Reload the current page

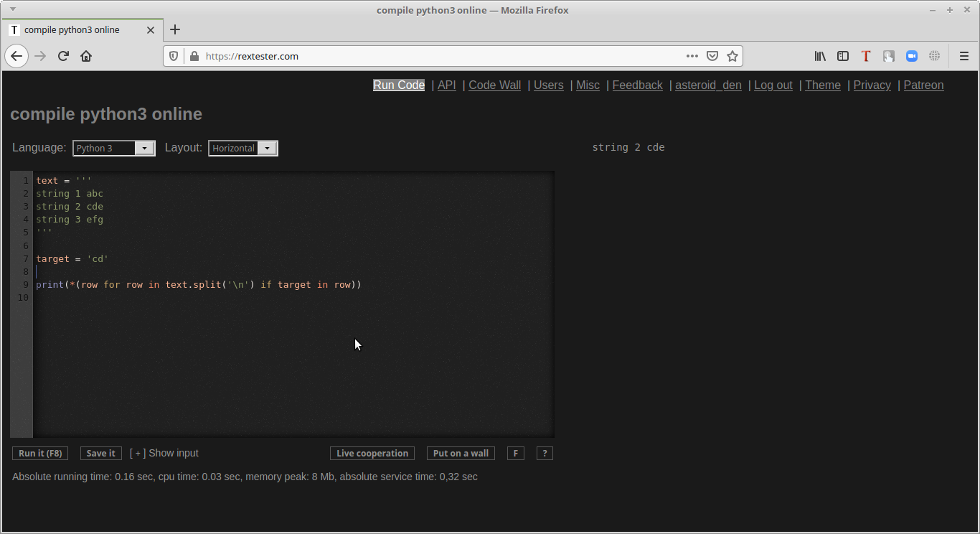[63, 56]
